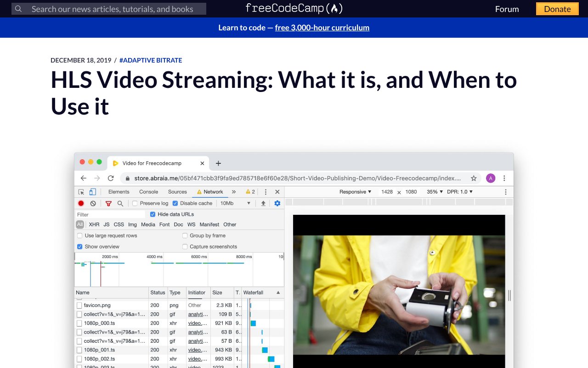Click the yellow Donate button

click(x=557, y=9)
